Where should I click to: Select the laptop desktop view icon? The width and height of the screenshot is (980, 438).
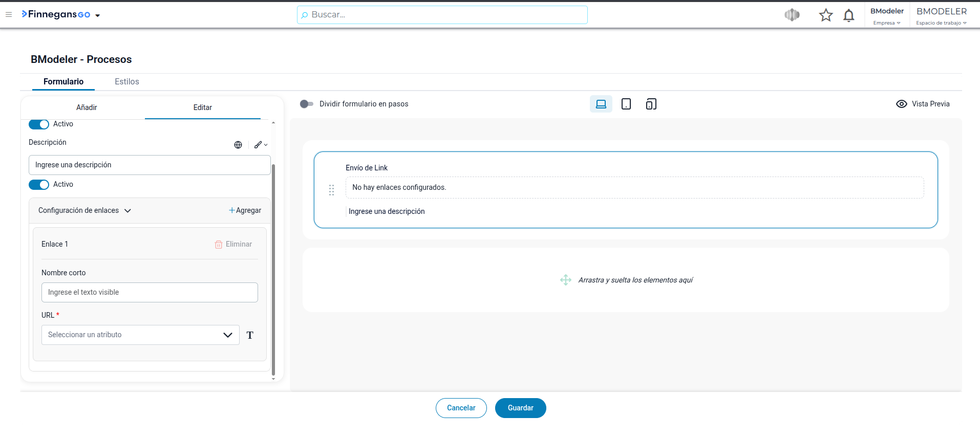601,104
